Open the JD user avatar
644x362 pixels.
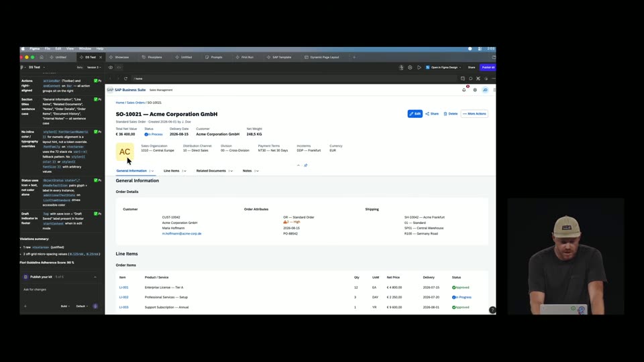tap(485, 90)
